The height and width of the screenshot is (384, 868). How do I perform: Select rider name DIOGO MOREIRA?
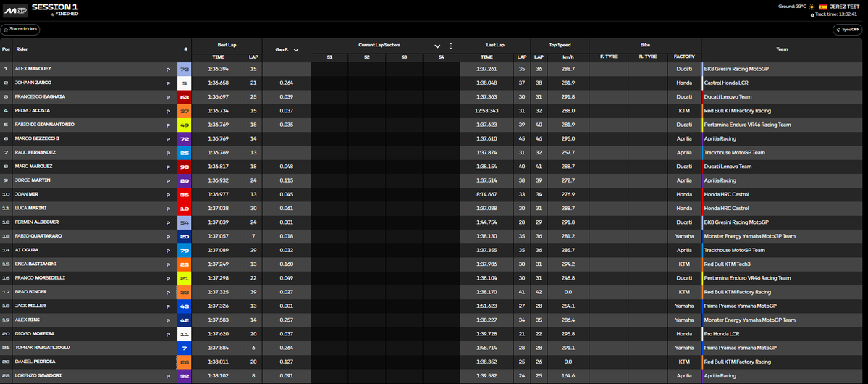(x=34, y=333)
